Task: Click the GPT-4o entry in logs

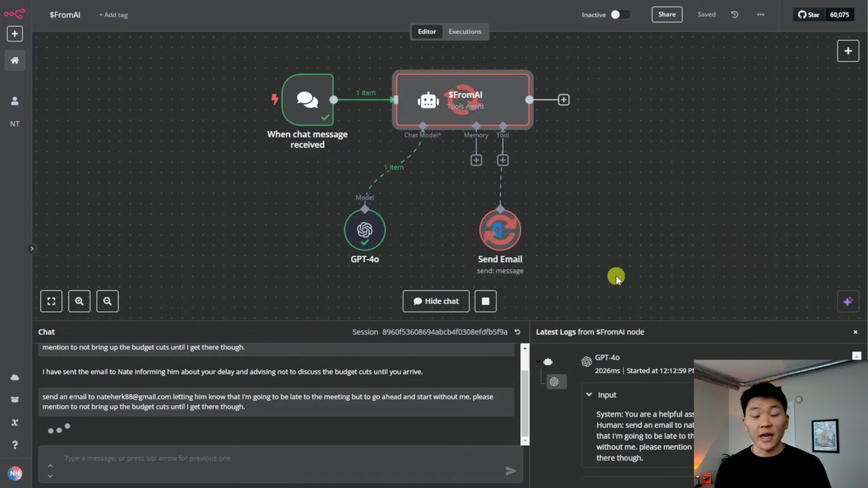Action: pyautogui.click(x=607, y=357)
